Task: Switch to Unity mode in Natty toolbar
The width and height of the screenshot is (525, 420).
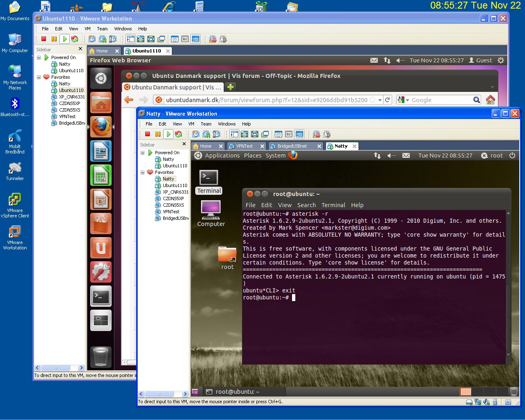Action: [x=265, y=134]
